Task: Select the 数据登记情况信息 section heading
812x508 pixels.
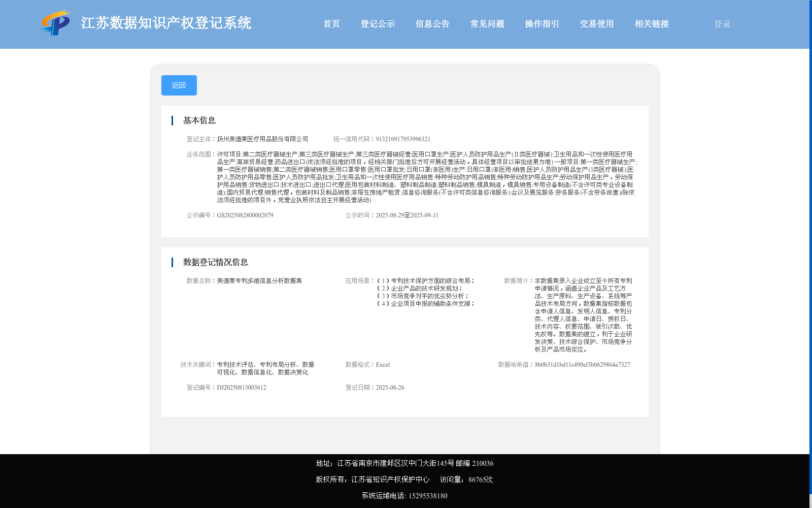Action: click(216, 262)
